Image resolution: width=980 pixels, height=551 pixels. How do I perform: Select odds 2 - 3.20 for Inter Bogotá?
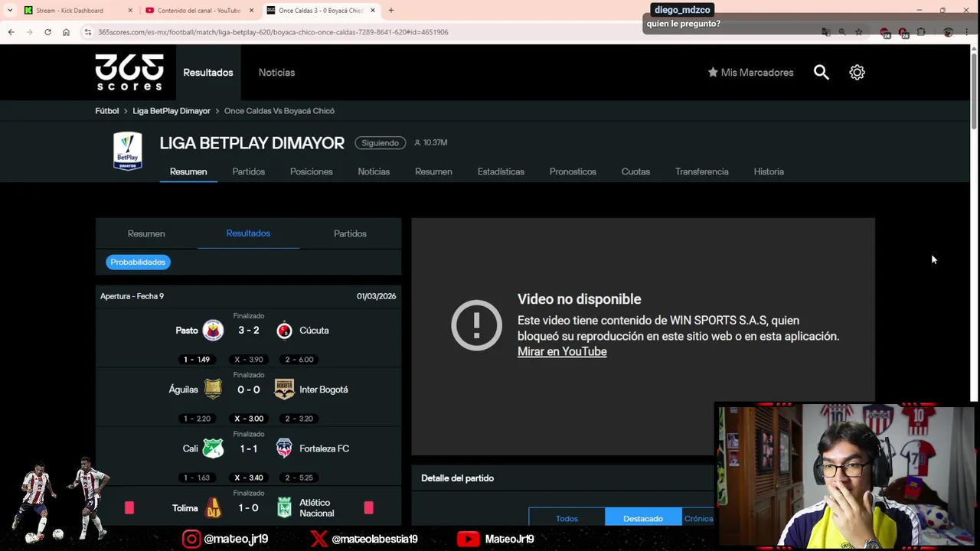click(x=299, y=419)
